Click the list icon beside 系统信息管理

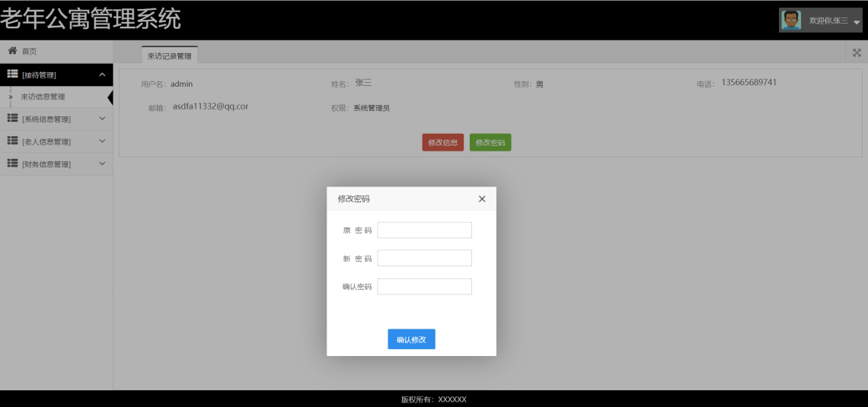coord(12,119)
